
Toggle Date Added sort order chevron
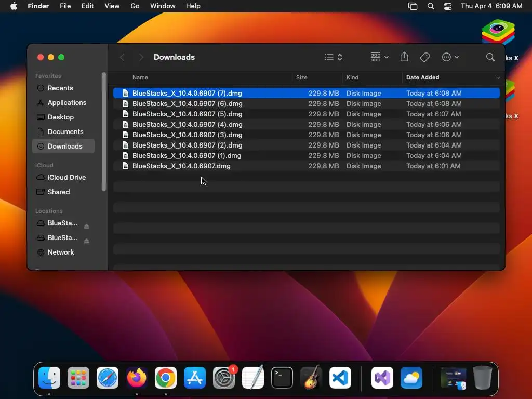(x=498, y=78)
